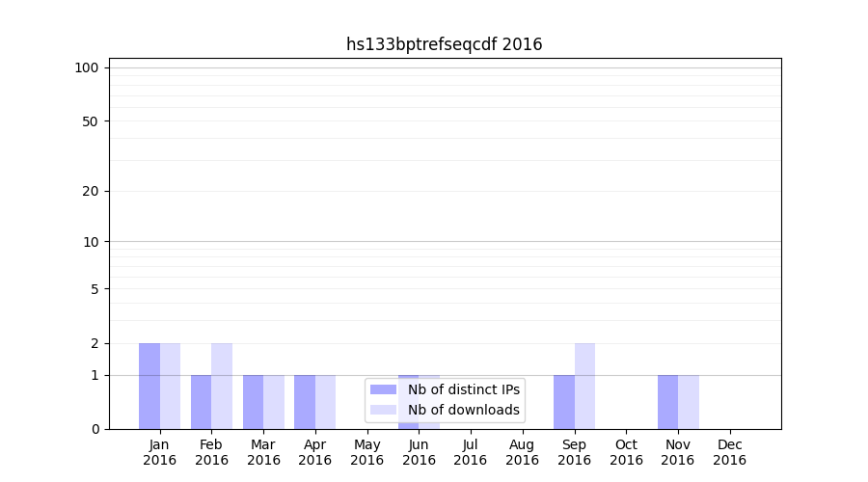Select the Sep 2016 downloads bar
Viewport: 868px width, 482px height.
point(584,386)
